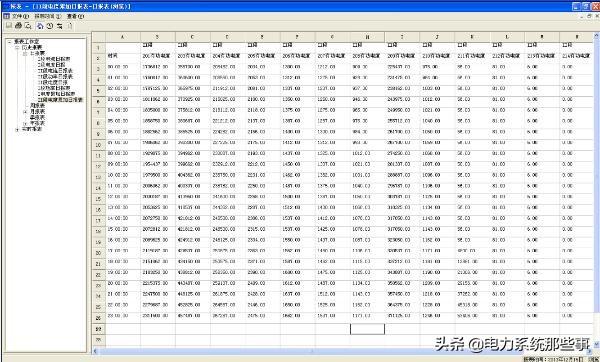Open print preview with the magnifier icon
The image size is (600, 362).
coord(28,26)
